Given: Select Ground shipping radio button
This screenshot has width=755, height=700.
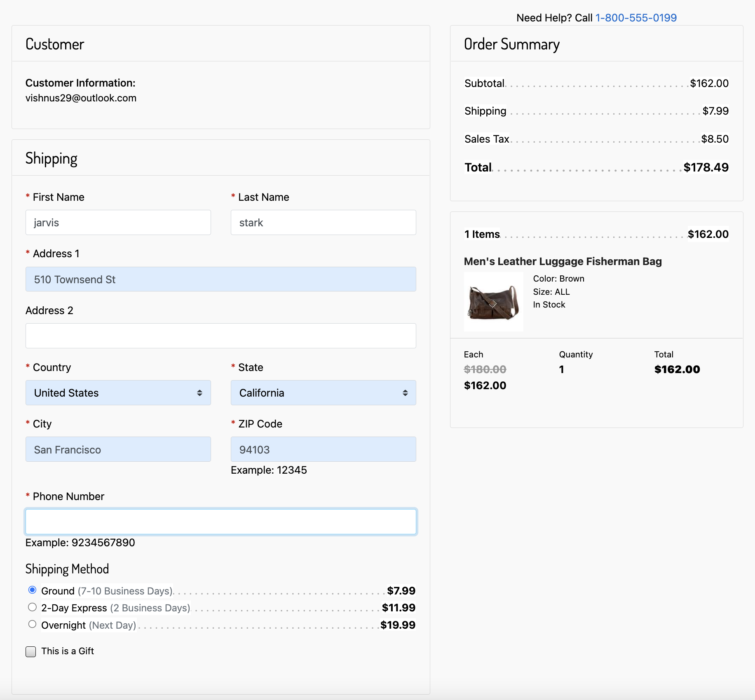Looking at the screenshot, I should pos(32,590).
